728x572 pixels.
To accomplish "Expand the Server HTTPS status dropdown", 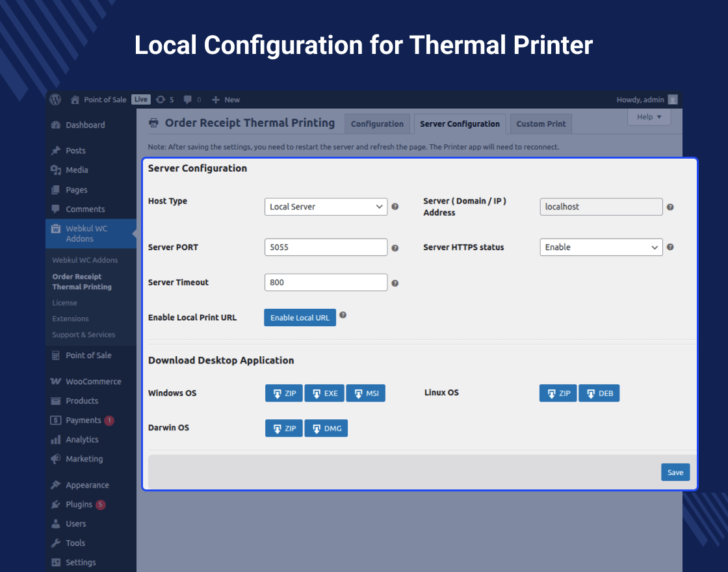I will pyautogui.click(x=601, y=247).
